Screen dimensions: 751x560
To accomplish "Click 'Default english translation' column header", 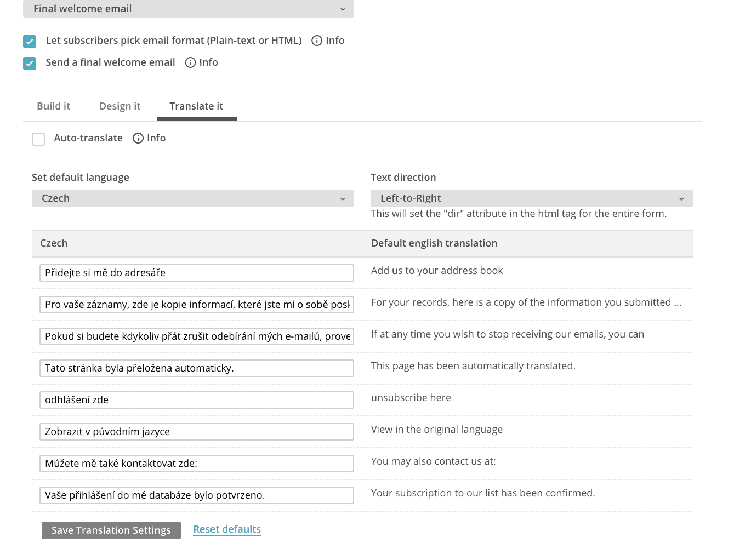I will click(x=434, y=243).
